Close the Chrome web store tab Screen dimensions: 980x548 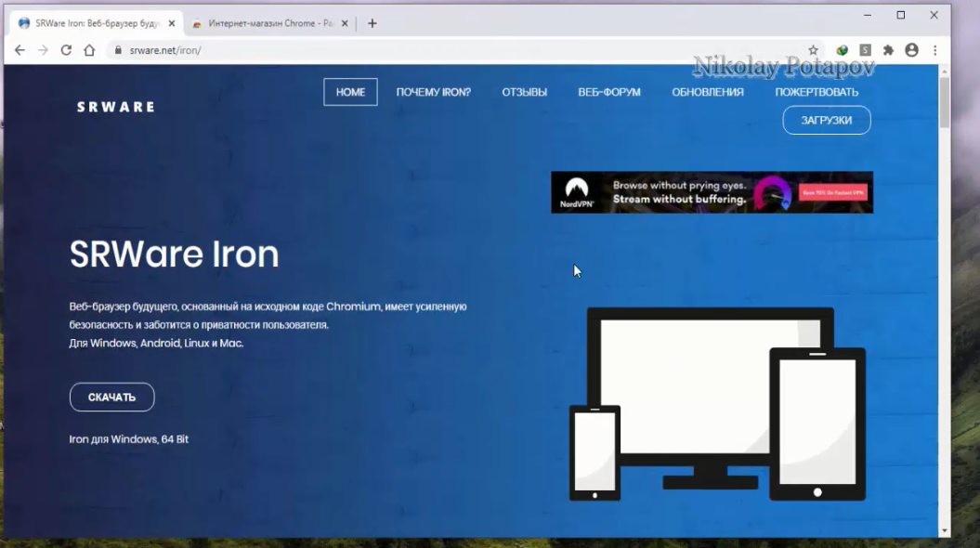[345, 23]
